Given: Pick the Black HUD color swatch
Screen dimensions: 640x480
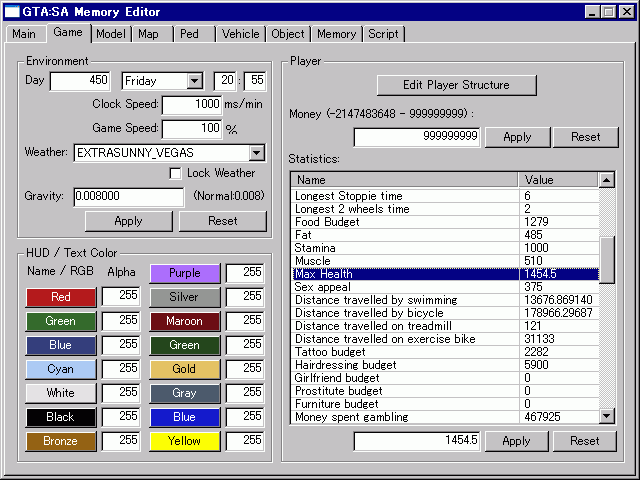Looking at the screenshot, I should (x=61, y=417).
